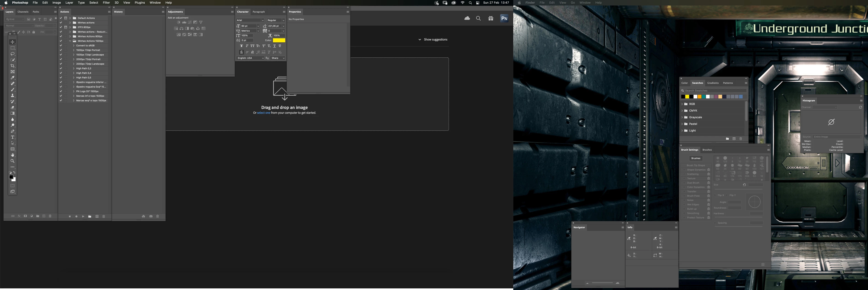Image resolution: width=868 pixels, height=290 pixels.
Task: Select the Crop tool in toolbar
Action: [13, 66]
